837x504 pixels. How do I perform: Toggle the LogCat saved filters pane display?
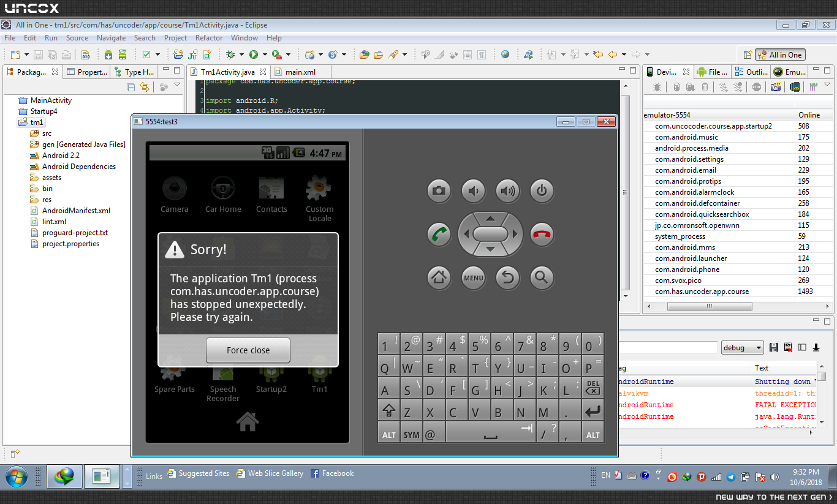[x=802, y=347]
